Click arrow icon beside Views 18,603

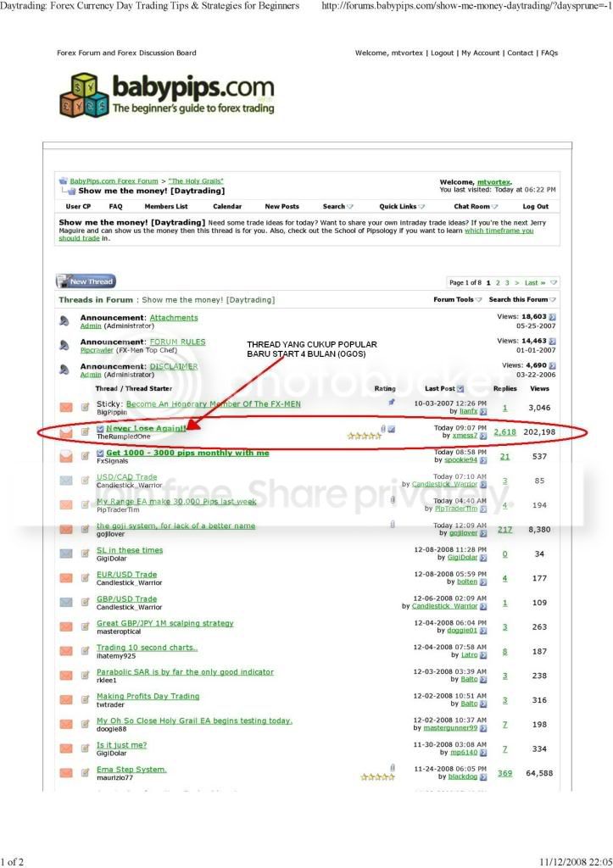pos(552,317)
